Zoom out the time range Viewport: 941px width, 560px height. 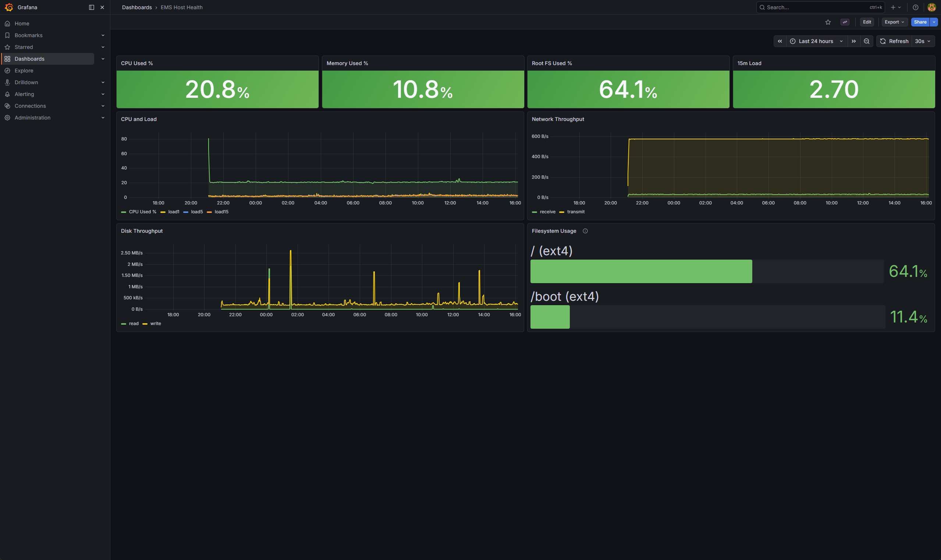click(x=867, y=41)
